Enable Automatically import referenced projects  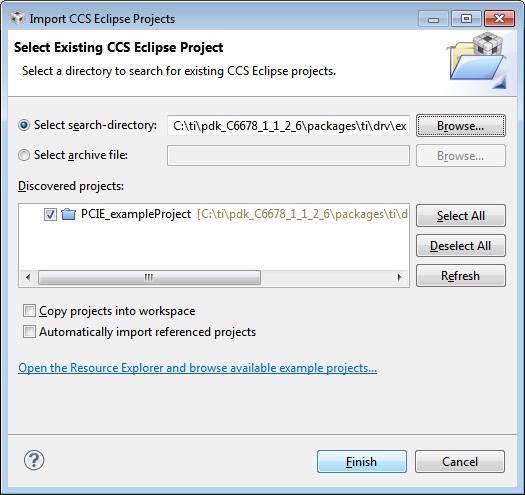(29, 332)
